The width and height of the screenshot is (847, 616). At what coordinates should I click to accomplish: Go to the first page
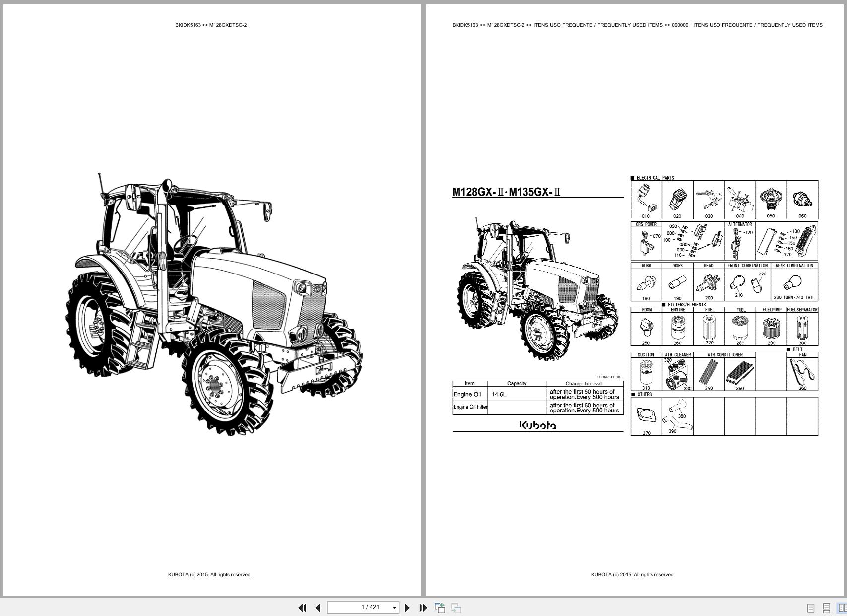click(x=302, y=608)
